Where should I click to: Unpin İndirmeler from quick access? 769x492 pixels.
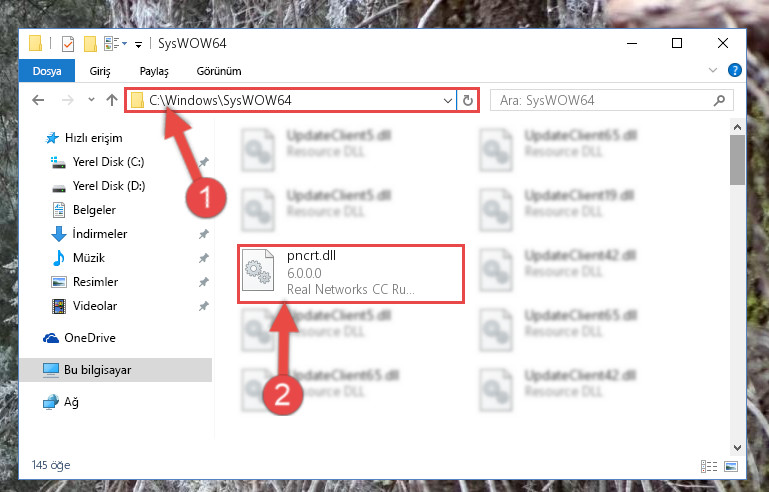204,234
